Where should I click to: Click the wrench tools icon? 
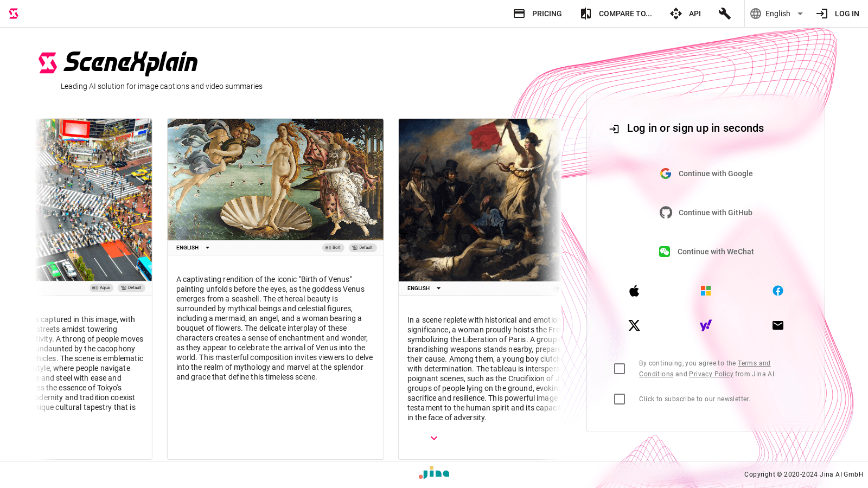(x=725, y=14)
